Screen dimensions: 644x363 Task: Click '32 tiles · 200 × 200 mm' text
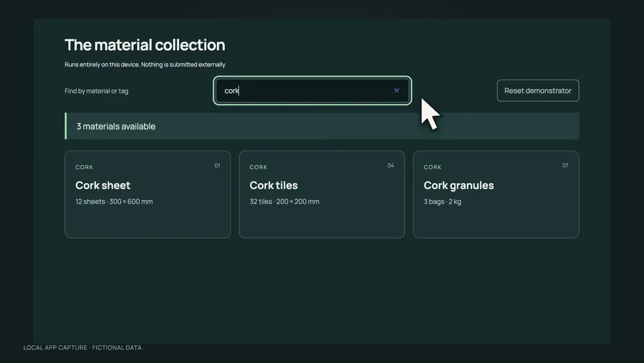tap(284, 201)
